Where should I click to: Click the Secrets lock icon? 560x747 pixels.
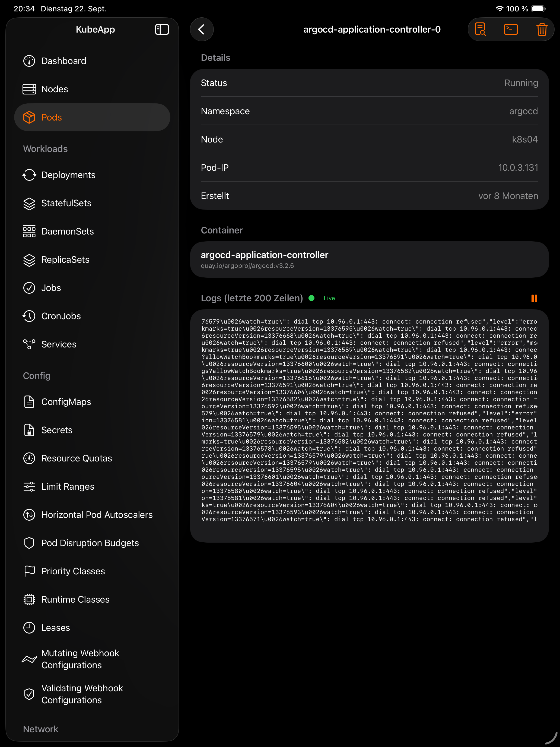point(29,430)
